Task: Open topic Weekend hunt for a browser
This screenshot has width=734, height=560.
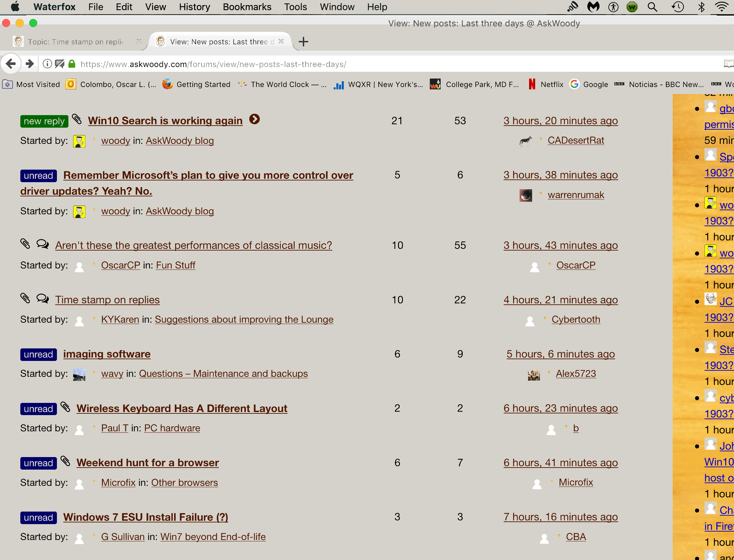Action: pos(148,462)
